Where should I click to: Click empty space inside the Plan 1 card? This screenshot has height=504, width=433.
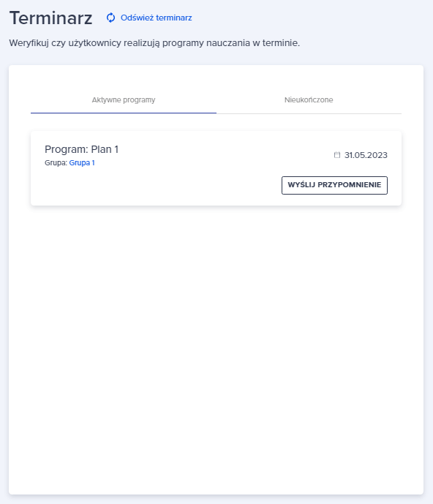pos(161,187)
